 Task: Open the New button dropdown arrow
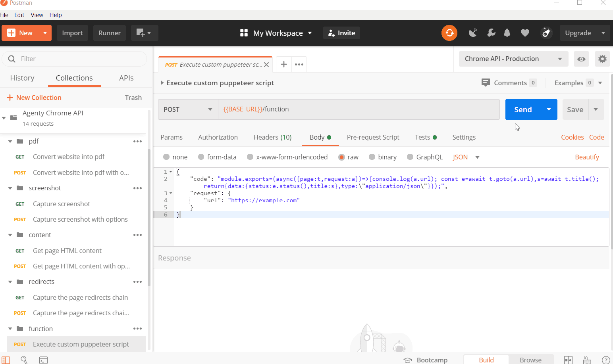tap(45, 33)
